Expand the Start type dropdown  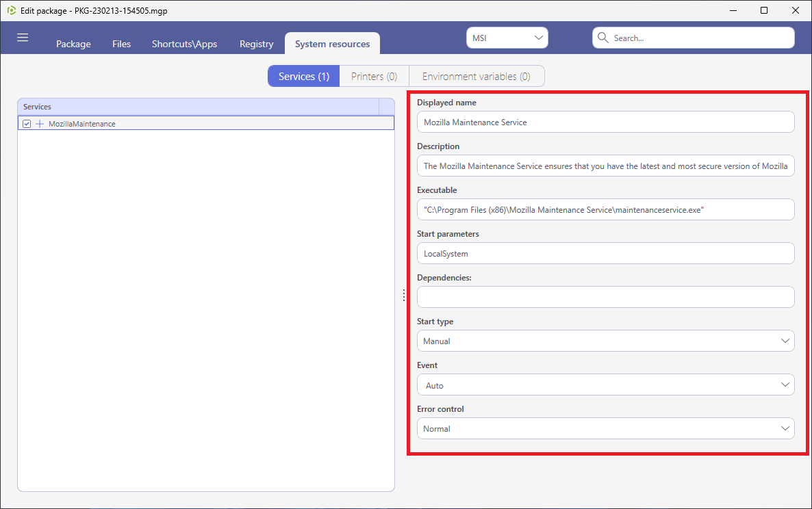click(605, 341)
